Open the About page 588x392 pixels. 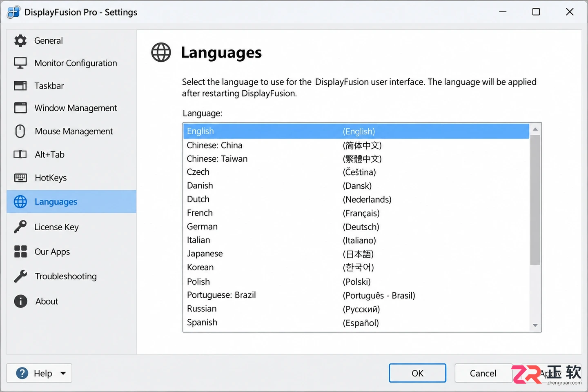click(71, 301)
